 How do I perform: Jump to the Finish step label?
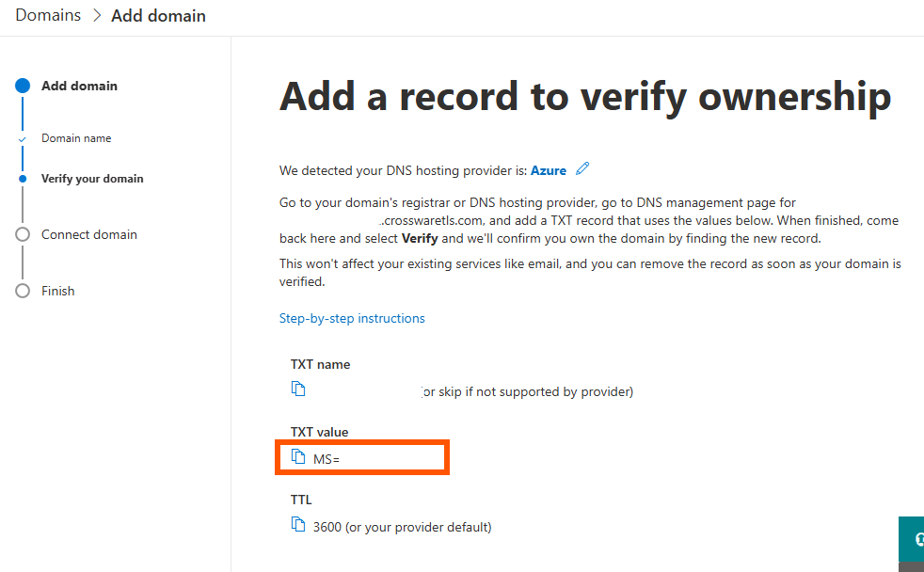coord(58,291)
